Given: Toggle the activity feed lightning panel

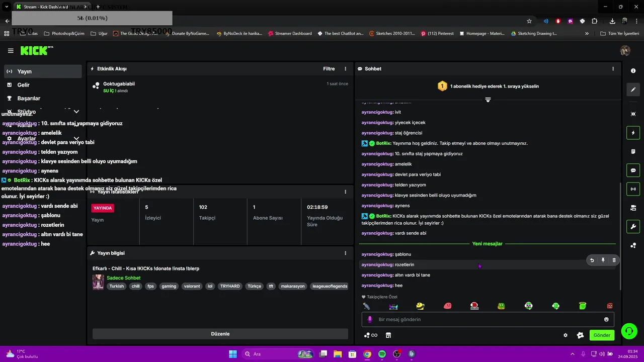Looking at the screenshot, I should click(633, 133).
